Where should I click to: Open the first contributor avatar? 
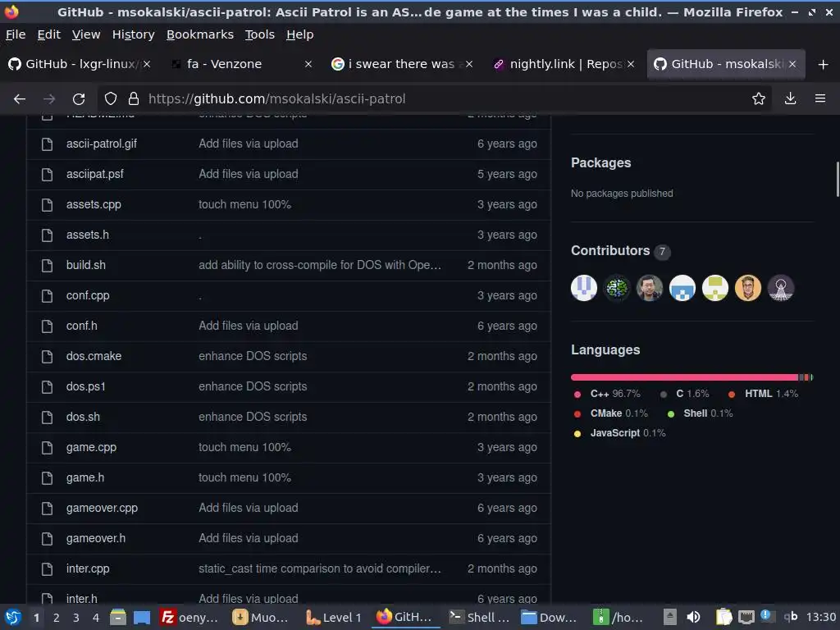584,288
